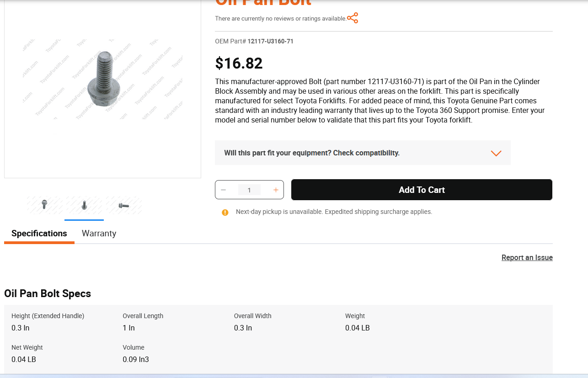588x378 pixels.
Task: Select the middle upright bolt thumbnail
Action: coord(84,205)
